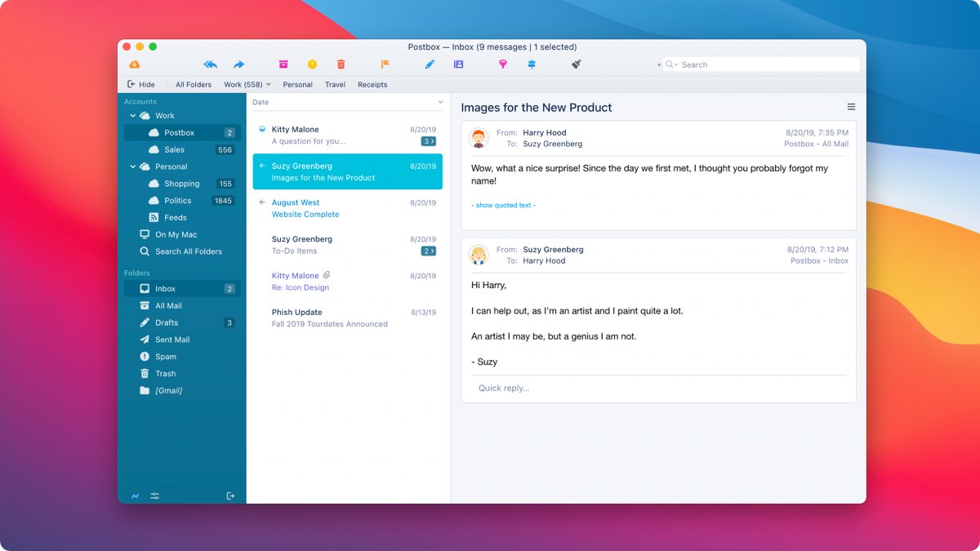Click the Harry Hood sender name
980x551 pixels.
coord(544,132)
